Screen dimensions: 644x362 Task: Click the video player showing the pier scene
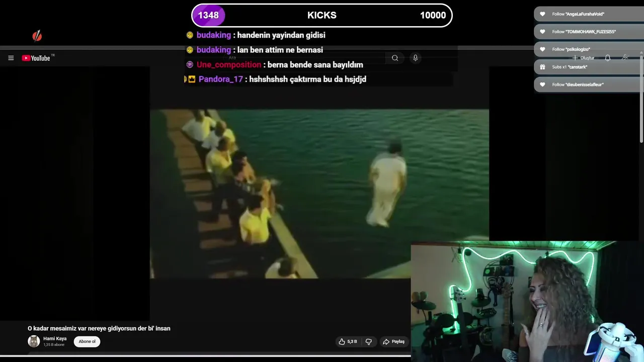(x=319, y=194)
